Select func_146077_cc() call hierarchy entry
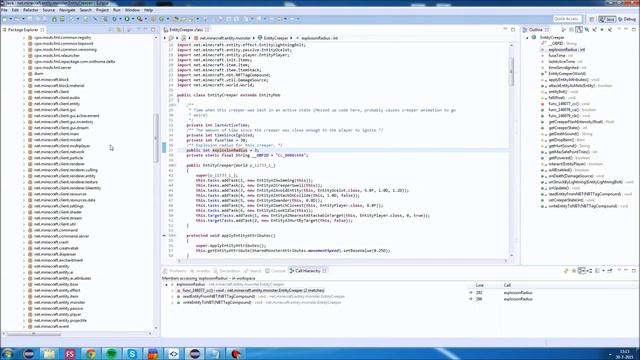The width and height of the screenshot is (640, 360). coord(253,291)
